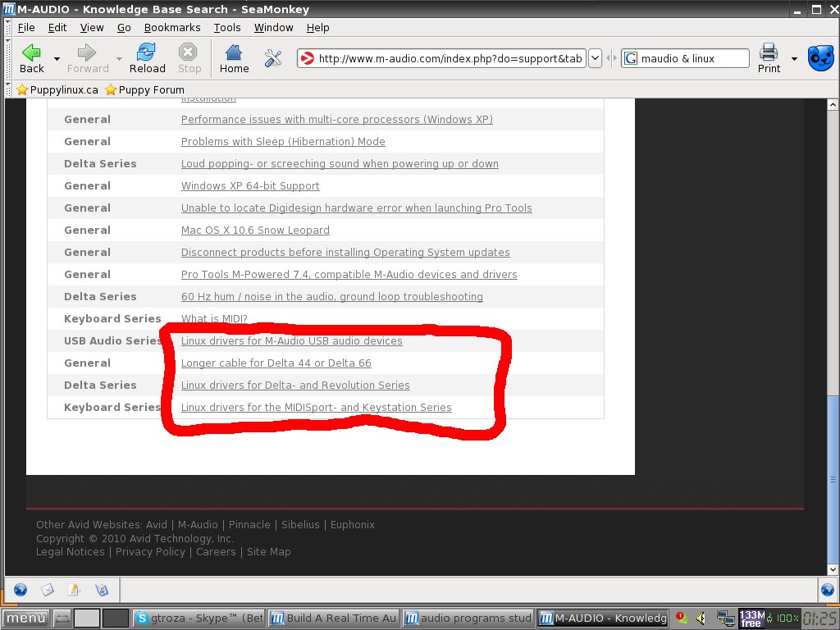Screen dimensions: 840x630
Task: Open 'Unable to locate Digidesign hardware error' link
Action: point(356,208)
